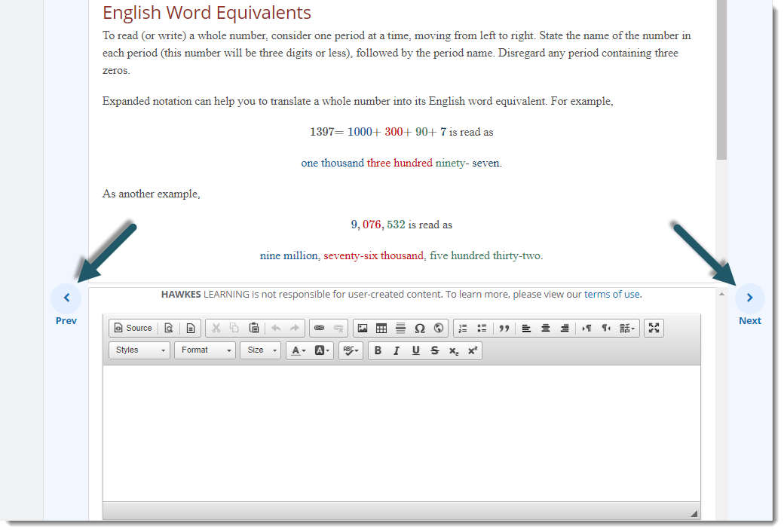Toggle Source view in editor
The width and height of the screenshot is (784, 532).
133,329
